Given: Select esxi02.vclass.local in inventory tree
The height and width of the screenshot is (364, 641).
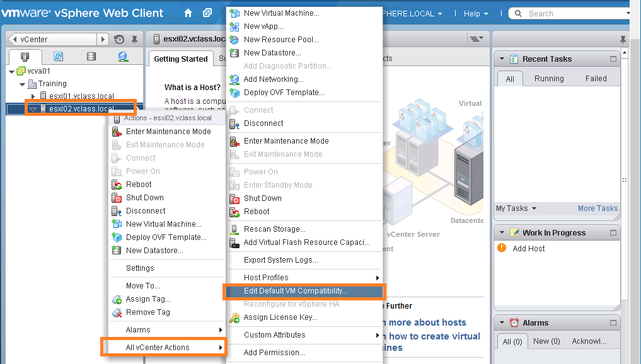Looking at the screenshot, I should (81, 109).
